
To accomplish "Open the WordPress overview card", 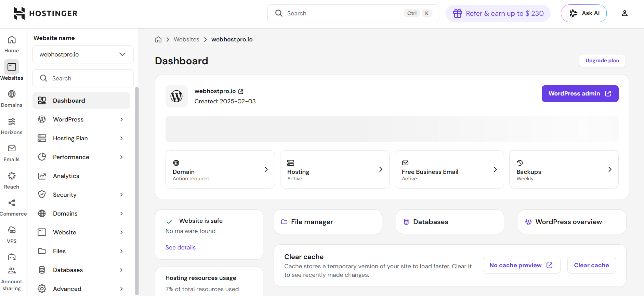I will 572,222.
